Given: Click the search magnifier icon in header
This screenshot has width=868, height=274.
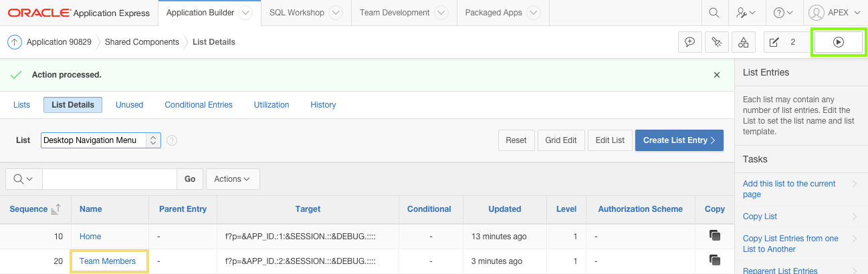Looking at the screenshot, I should pyautogui.click(x=714, y=13).
